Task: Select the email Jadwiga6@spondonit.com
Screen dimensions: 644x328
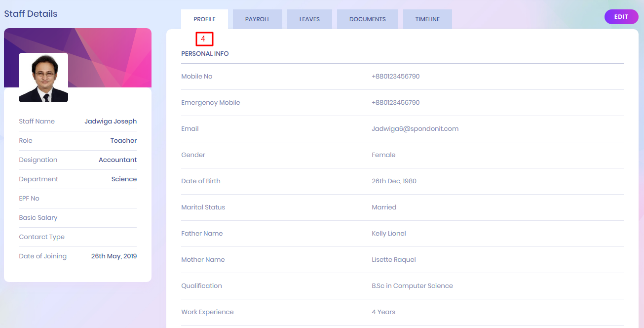Action: click(415, 129)
